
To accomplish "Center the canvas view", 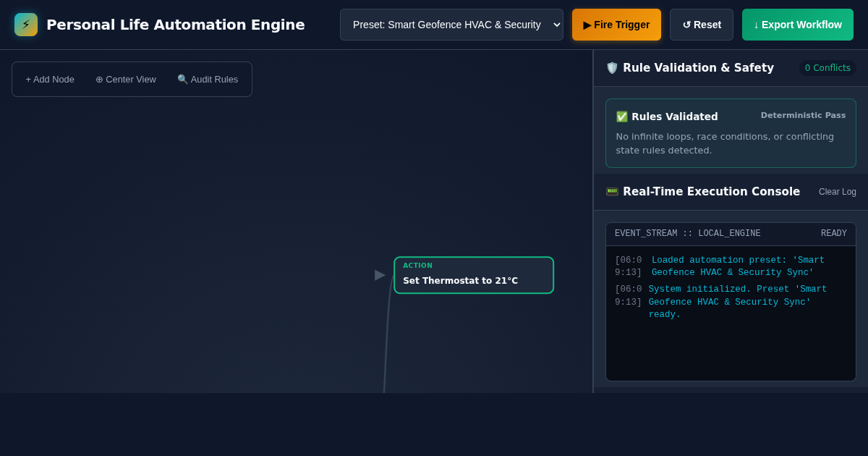I will pyautogui.click(x=126, y=79).
